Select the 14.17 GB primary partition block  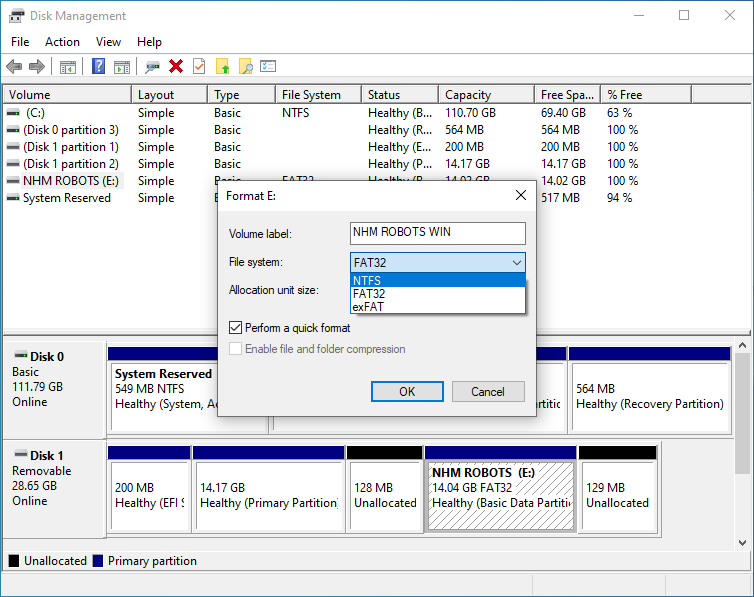(268, 489)
